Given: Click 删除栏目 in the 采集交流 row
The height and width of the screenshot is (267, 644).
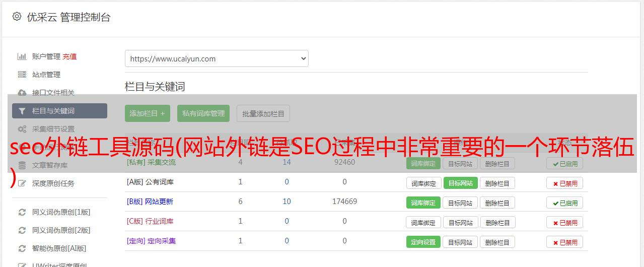Looking at the screenshot, I should tap(497, 163).
